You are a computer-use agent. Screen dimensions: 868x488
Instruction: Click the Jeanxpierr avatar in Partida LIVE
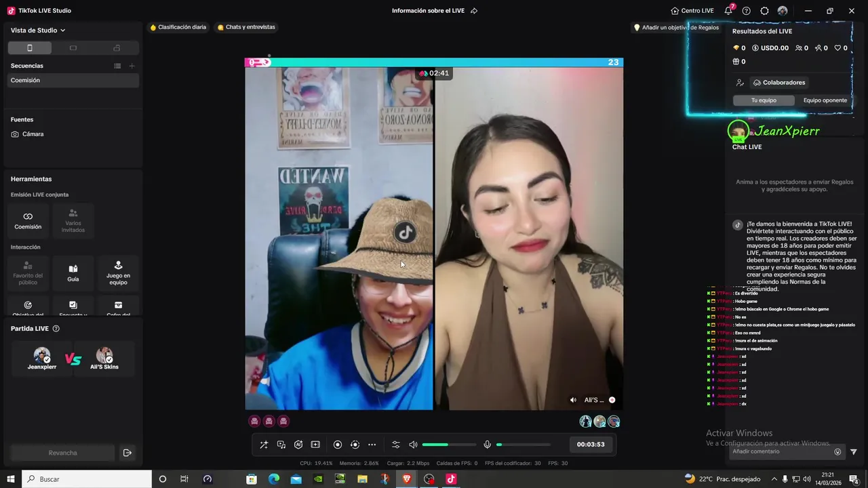click(x=42, y=355)
